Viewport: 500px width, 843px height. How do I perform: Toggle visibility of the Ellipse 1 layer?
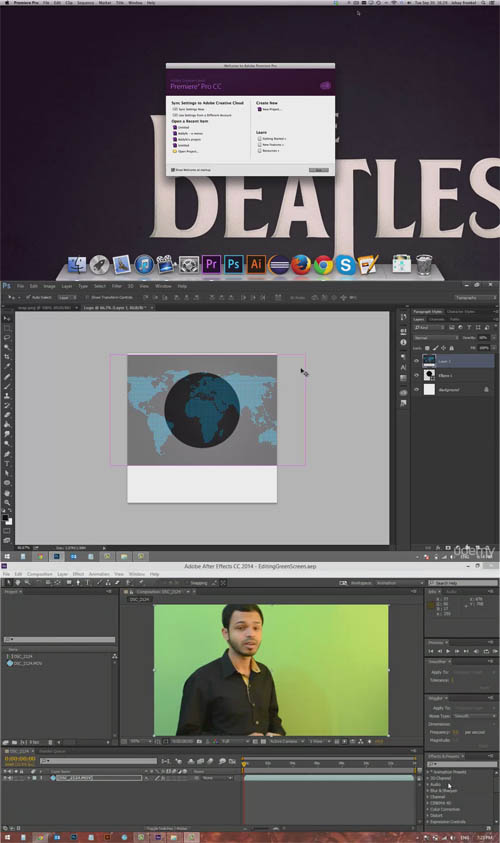point(417,375)
